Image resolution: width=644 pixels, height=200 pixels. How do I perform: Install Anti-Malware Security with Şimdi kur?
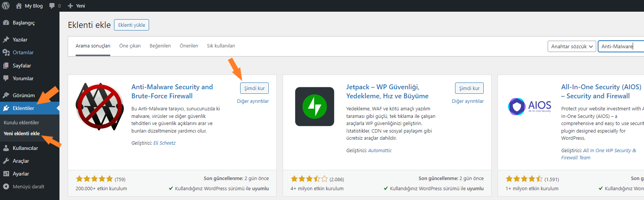(x=254, y=88)
